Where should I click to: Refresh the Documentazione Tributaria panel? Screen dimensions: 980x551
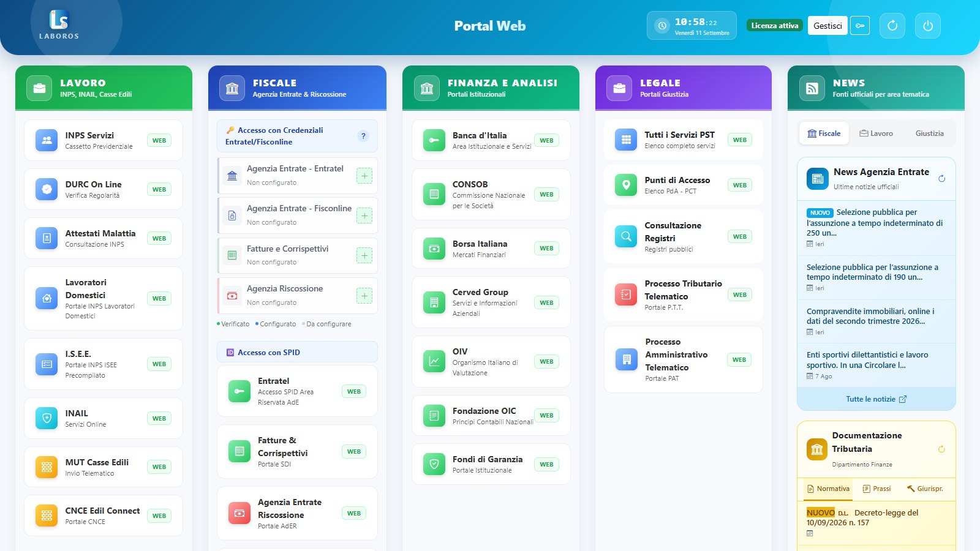pyautogui.click(x=941, y=449)
